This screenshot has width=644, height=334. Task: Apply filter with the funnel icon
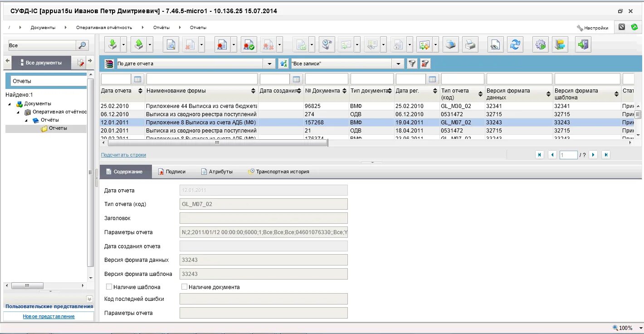412,64
